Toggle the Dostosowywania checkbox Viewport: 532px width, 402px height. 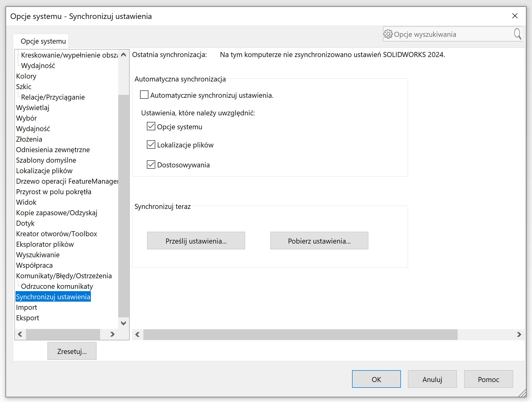tap(151, 164)
